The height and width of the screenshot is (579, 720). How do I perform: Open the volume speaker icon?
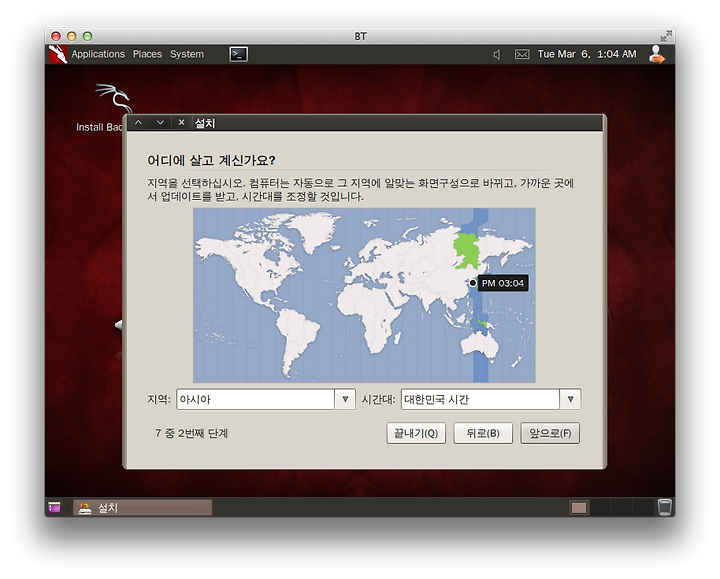[x=496, y=55]
